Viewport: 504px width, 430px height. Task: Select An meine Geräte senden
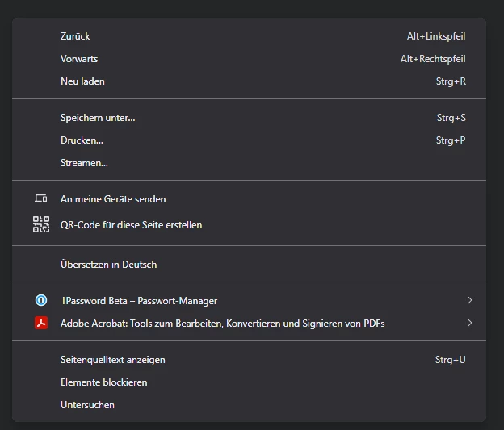coord(113,199)
